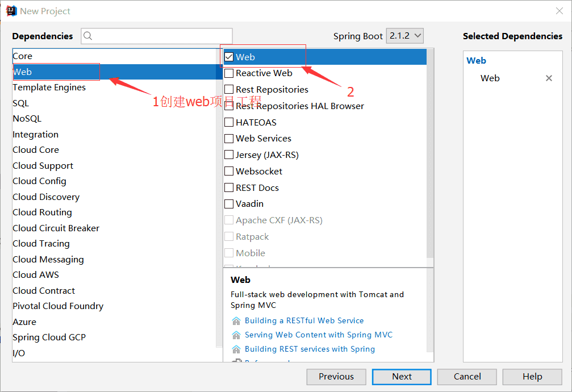Screen dimensions: 572x392
Task: Select the Core category
Action: 114,56
